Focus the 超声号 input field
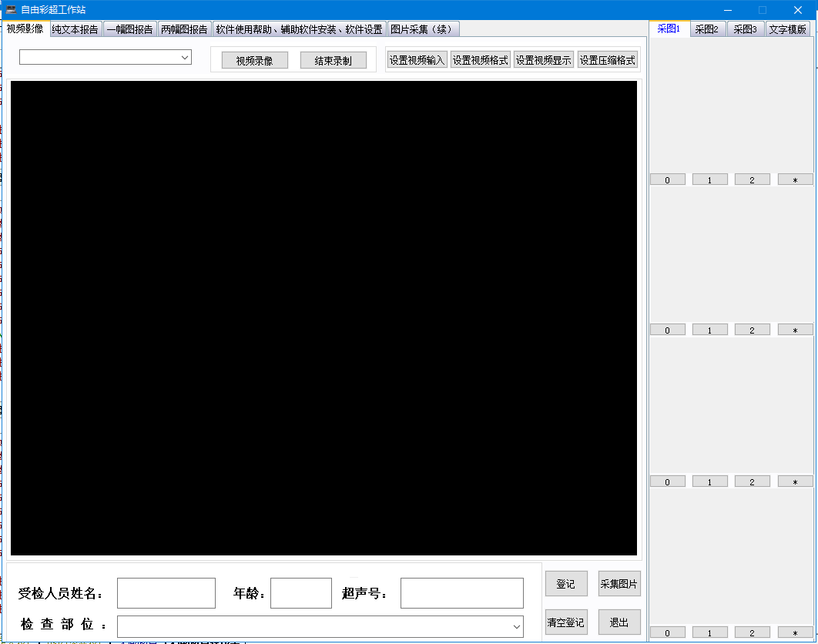Viewport: 818px width, 644px height. [462, 593]
